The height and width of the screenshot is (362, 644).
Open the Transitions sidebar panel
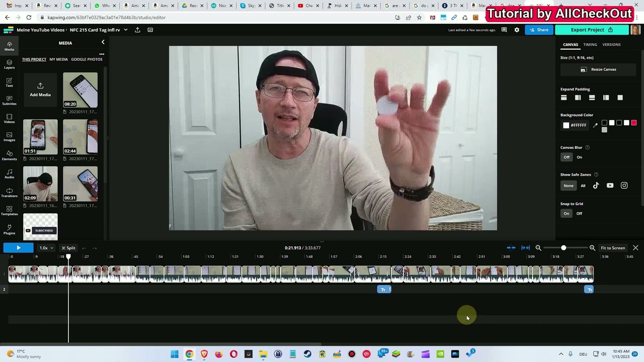click(9, 193)
